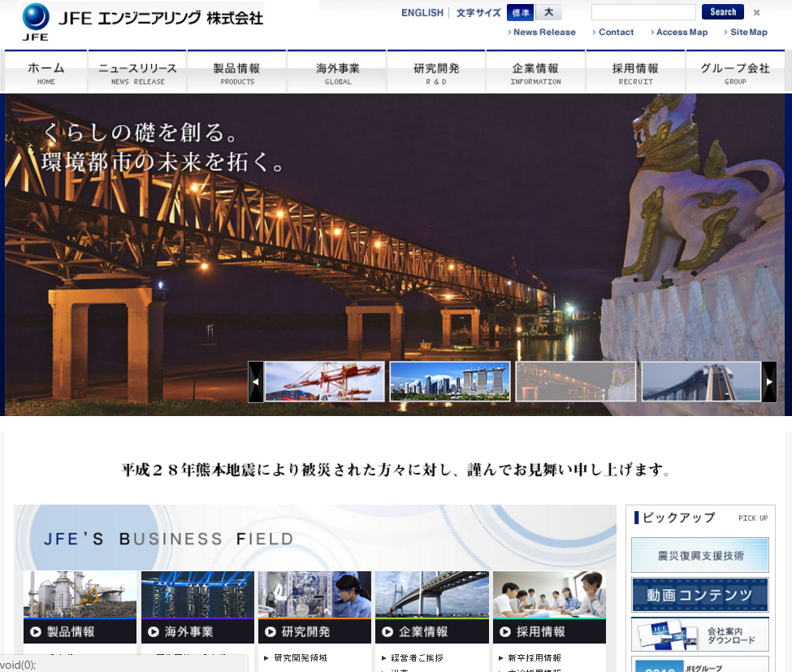The width and height of the screenshot is (792, 672).
Task: Click the search text input field
Action: [x=643, y=12]
